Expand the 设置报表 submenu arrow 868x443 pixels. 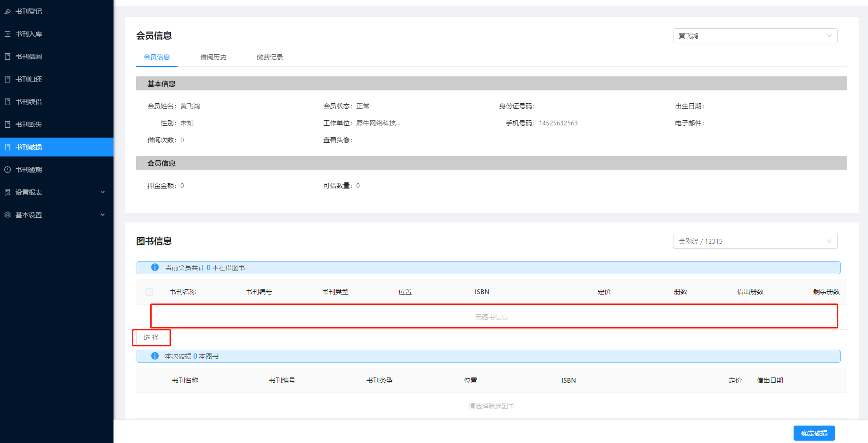(x=103, y=192)
